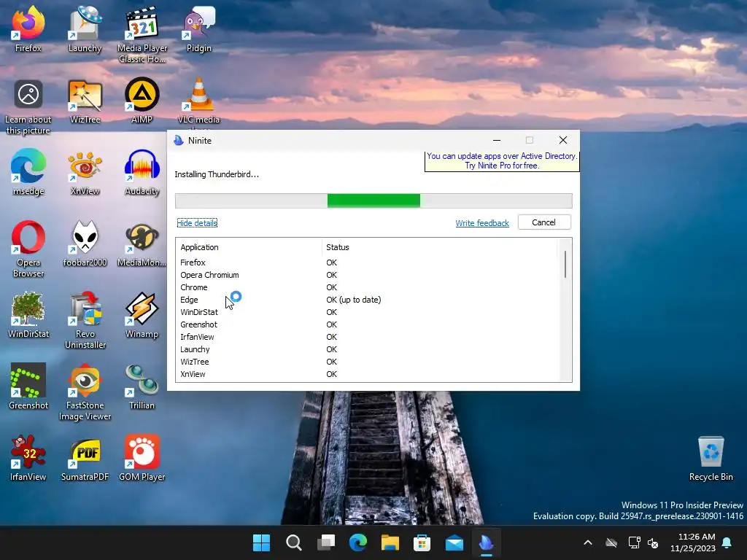Show hidden system tray icons
Screen dimensions: 747x560
tap(588, 542)
